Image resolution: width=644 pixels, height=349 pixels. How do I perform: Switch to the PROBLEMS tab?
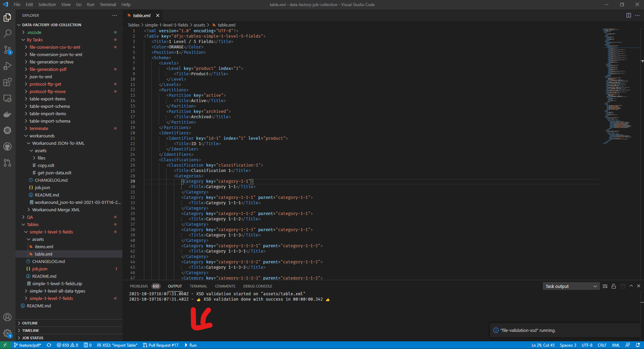tap(139, 286)
